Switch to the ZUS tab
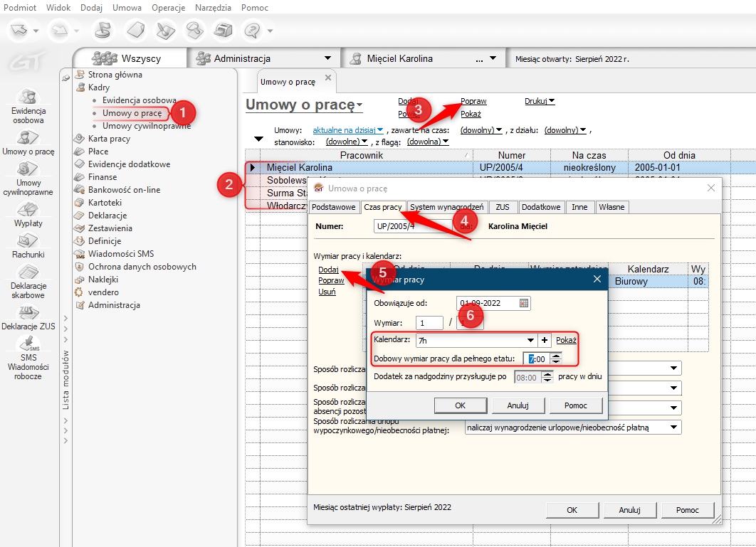The image size is (756, 547). click(x=502, y=207)
